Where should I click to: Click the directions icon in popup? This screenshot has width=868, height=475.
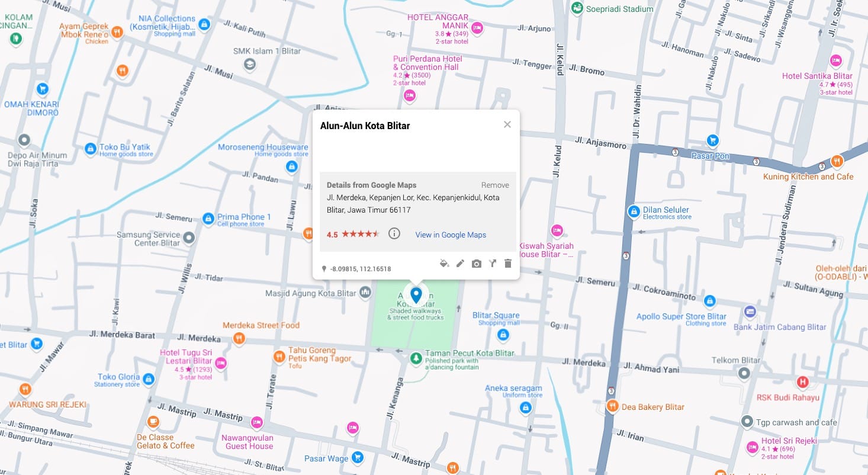coord(492,264)
